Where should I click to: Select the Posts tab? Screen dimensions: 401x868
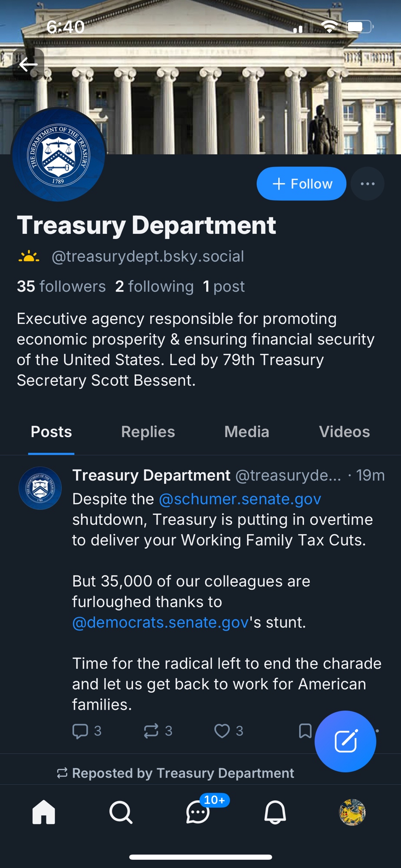[x=51, y=432]
